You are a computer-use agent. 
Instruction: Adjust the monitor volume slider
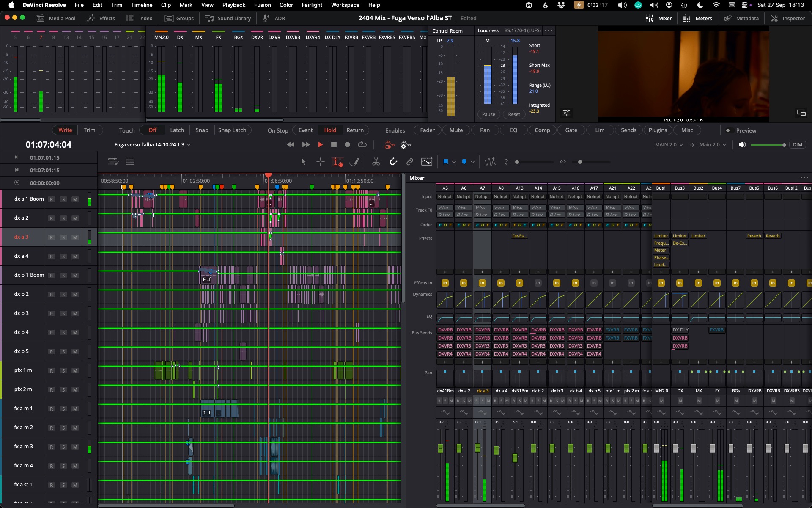click(x=768, y=145)
